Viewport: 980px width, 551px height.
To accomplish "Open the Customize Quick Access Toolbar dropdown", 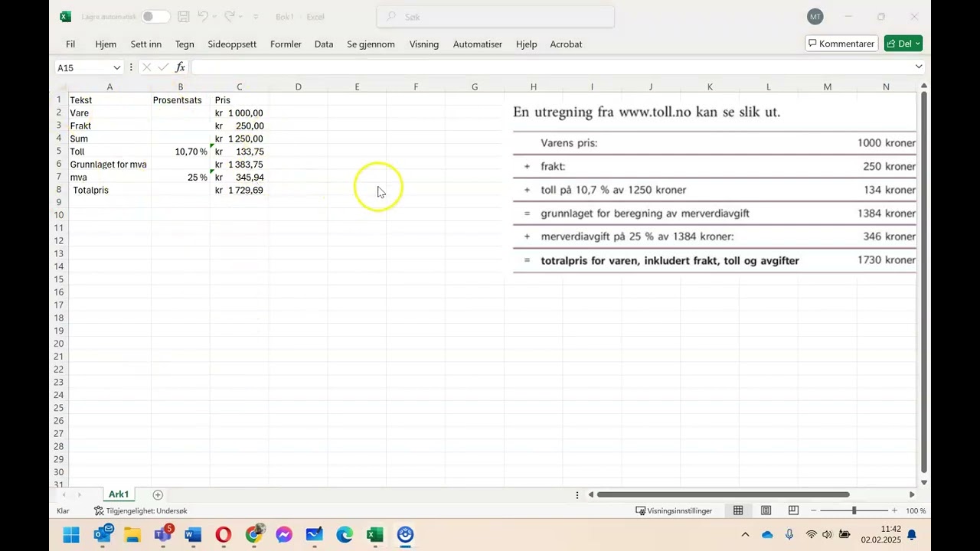I will tap(256, 16).
